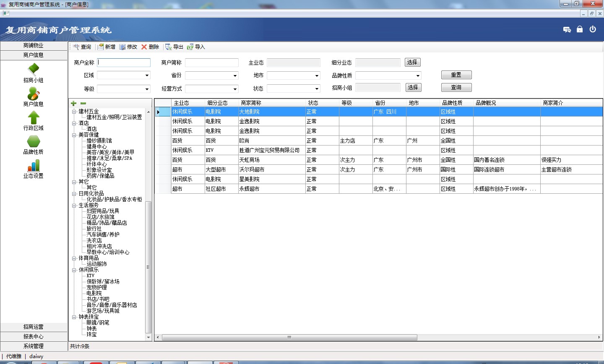Collapse the 休闲娱乐 tree node
This screenshot has height=364, width=604.
[x=74, y=270]
